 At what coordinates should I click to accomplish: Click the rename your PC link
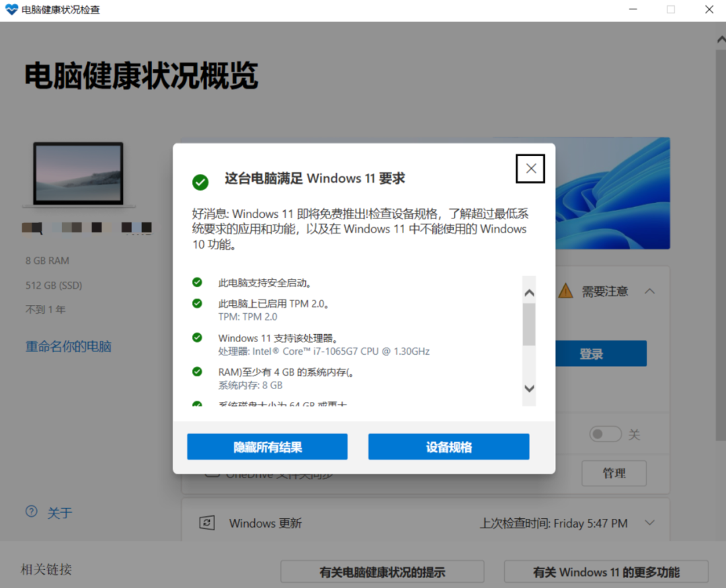coord(68,346)
